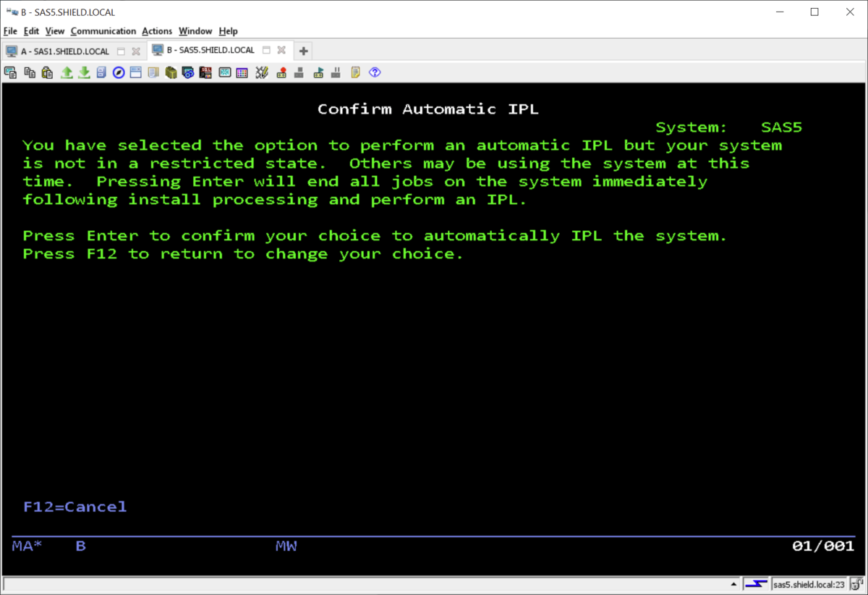
Task: Open the File menu
Action: point(10,31)
